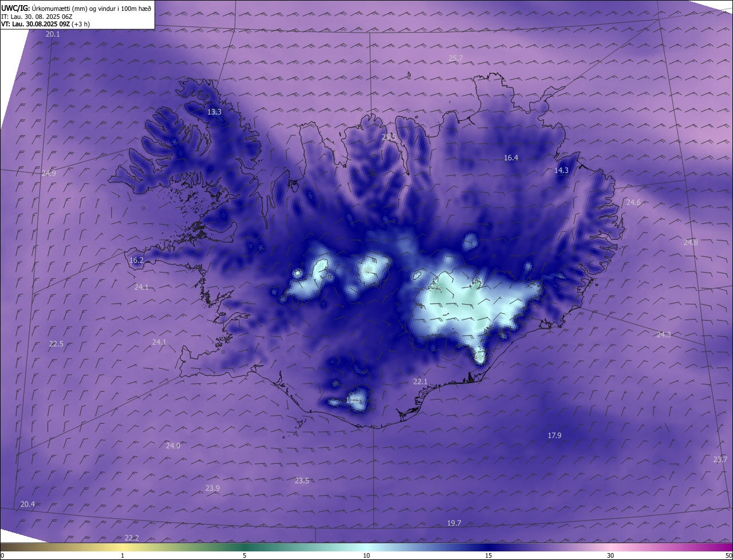The width and height of the screenshot is (733, 560).
Task: Click the colour scale tick labelled 1
Action: point(123,556)
